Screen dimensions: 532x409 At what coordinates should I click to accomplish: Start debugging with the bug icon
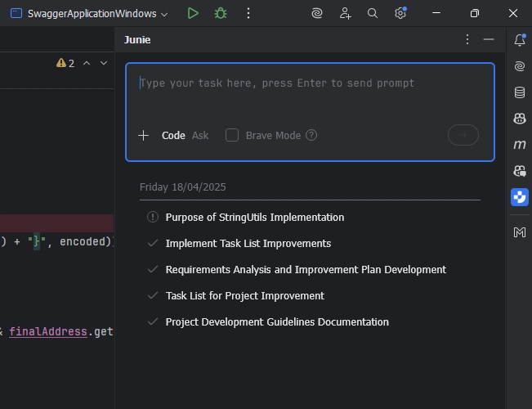(221, 14)
